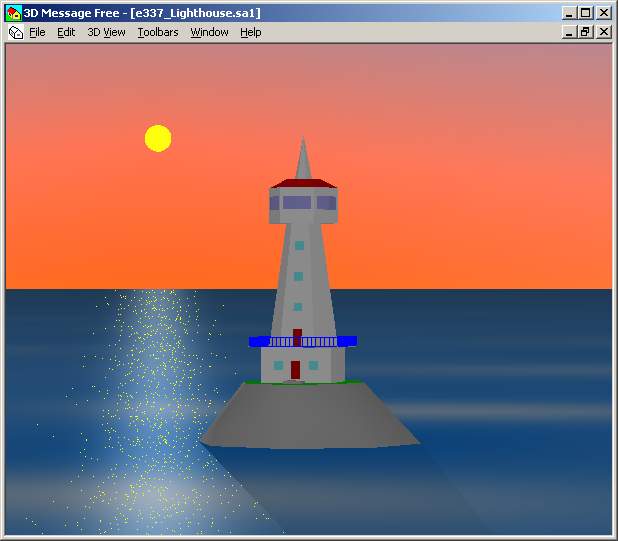Screen dimensions: 618x541
Task: Click the 3D Message application icon in title bar
Action: pyautogui.click(x=14, y=13)
